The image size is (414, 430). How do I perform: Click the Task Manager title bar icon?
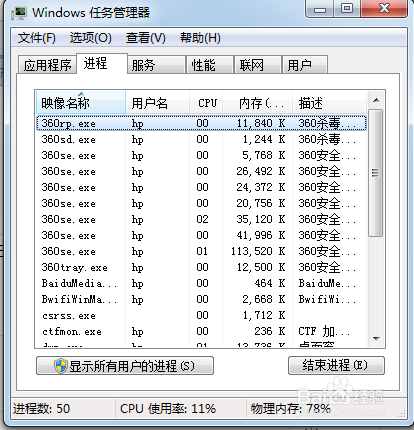[19, 13]
